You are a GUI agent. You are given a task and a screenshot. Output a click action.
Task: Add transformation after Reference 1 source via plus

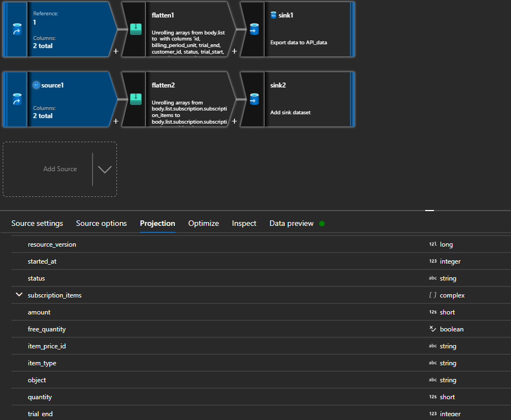(x=116, y=51)
